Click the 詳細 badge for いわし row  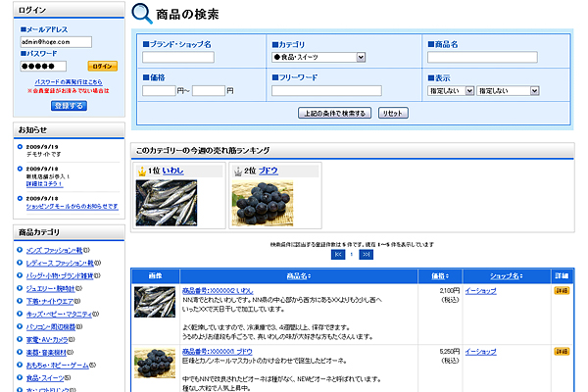pyautogui.click(x=562, y=291)
